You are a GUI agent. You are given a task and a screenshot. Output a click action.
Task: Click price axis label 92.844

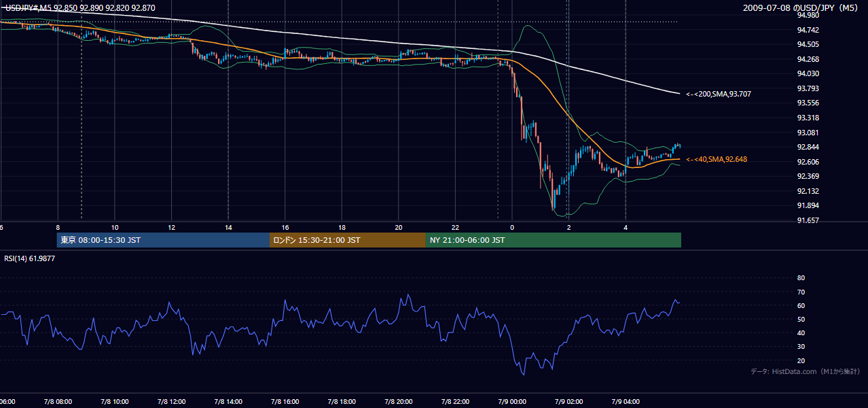coord(808,147)
